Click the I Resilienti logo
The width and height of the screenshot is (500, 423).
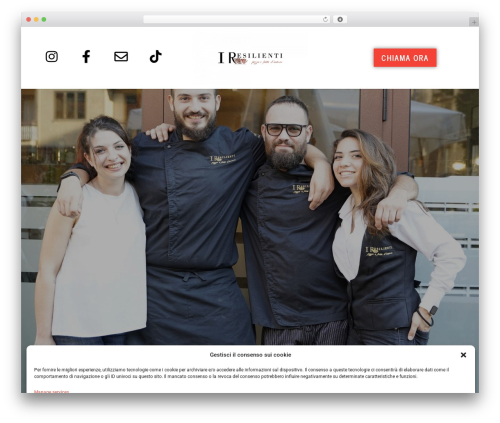pyautogui.click(x=250, y=58)
